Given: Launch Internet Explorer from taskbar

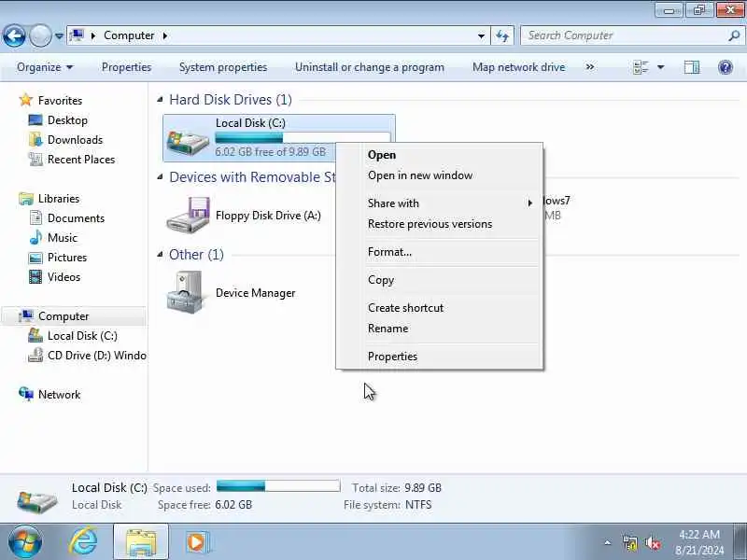Looking at the screenshot, I should (x=83, y=542).
